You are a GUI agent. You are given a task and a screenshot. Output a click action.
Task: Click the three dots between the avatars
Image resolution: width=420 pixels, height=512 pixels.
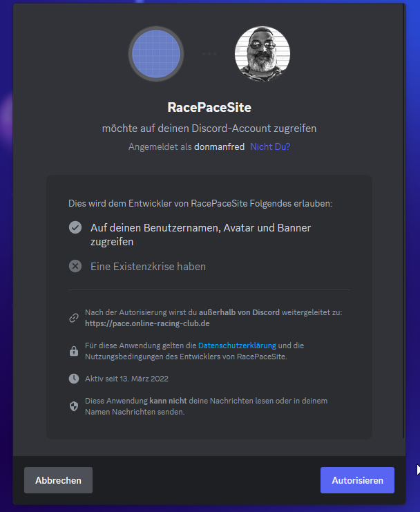point(209,54)
